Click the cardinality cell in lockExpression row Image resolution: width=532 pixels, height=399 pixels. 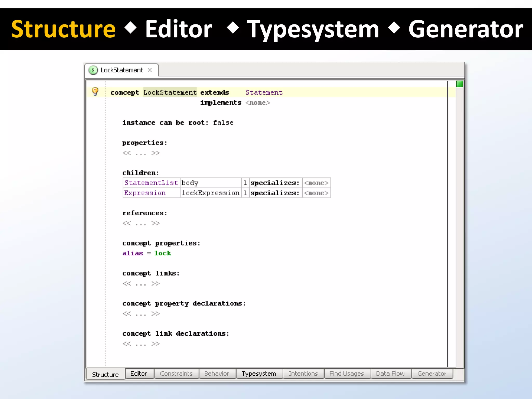(x=245, y=193)
